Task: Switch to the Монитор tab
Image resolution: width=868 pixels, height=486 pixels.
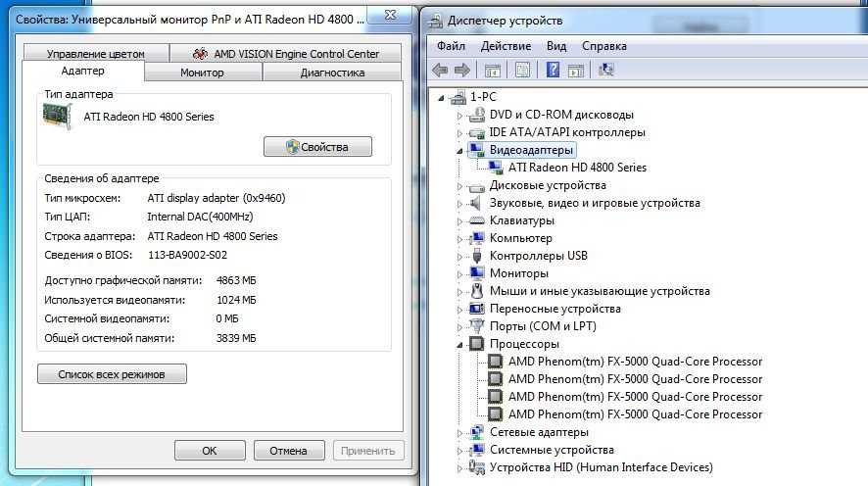Action: click(202, 72)
